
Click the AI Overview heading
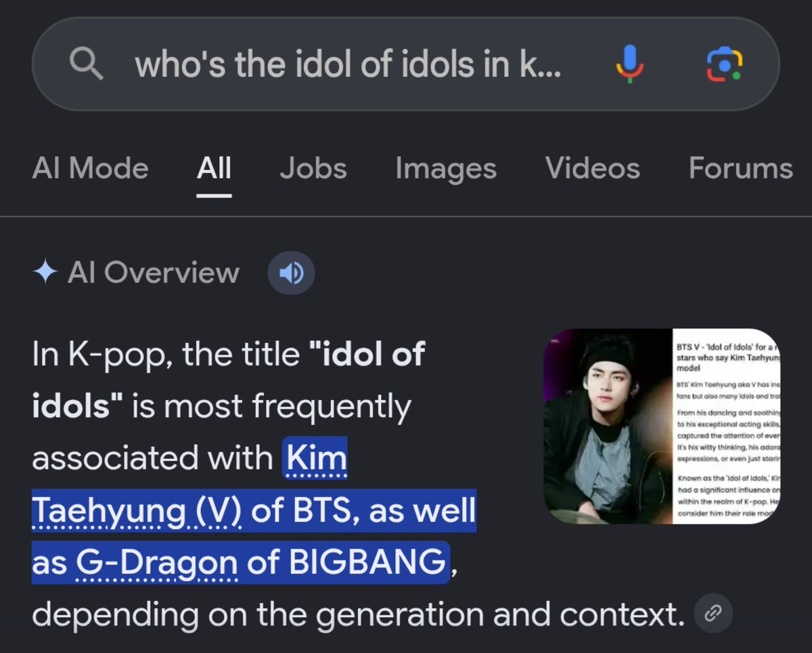point(154,273)
